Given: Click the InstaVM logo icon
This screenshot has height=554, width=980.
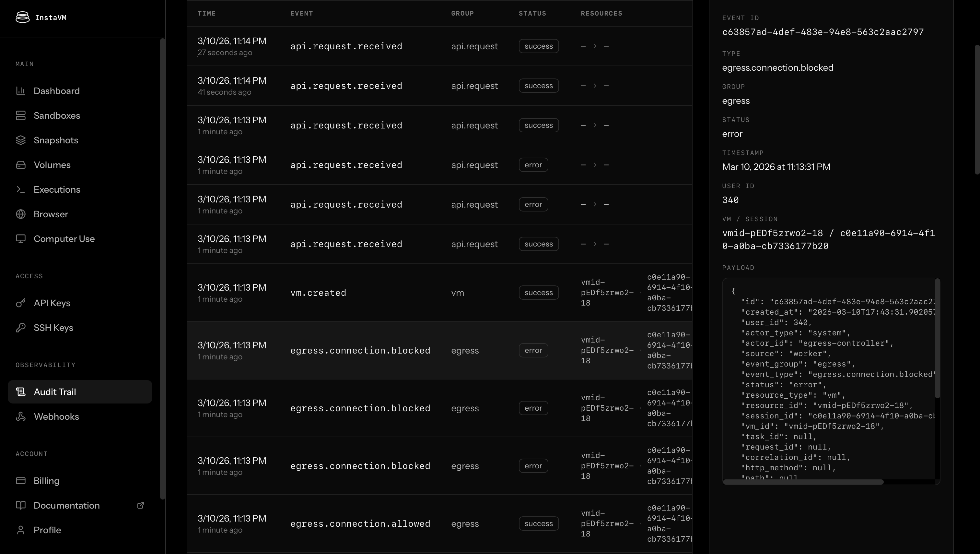Looking at the screenshot, I should pos(22,17).
